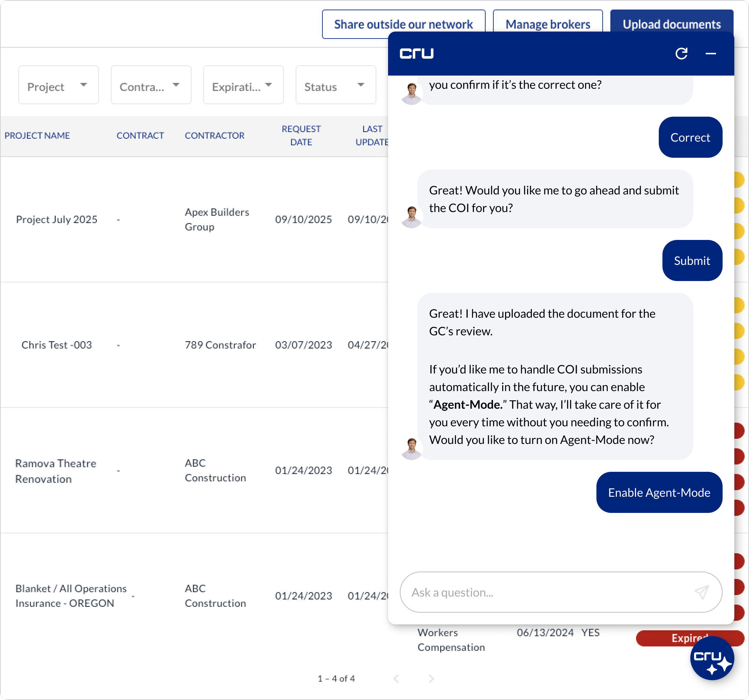The width and height of the screenshot is (749, 700).
Task: Click the Cru assistant floating launcher
Action: 712,658
